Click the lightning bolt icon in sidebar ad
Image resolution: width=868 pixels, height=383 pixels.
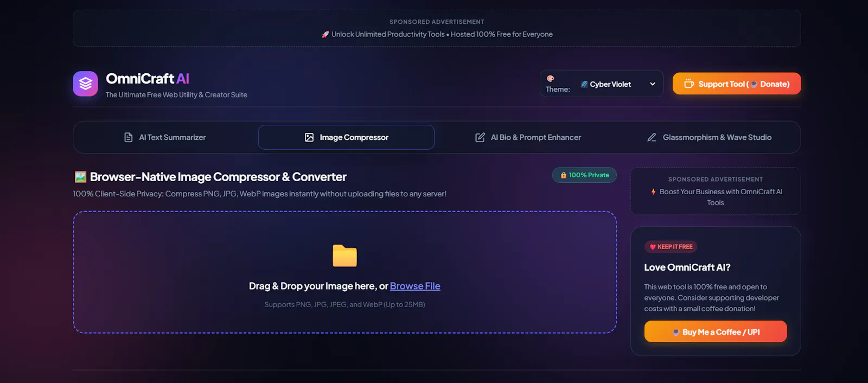(653, 191)
